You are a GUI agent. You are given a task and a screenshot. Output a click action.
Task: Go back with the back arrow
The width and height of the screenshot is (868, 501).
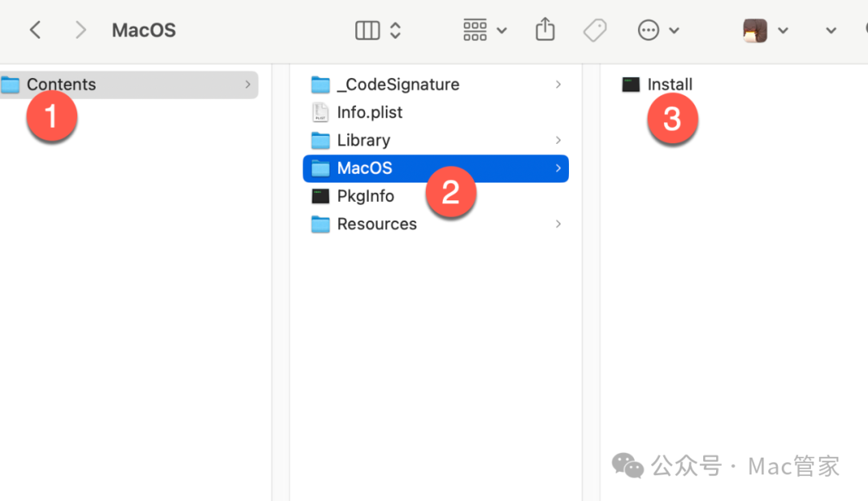click(35, 30)
